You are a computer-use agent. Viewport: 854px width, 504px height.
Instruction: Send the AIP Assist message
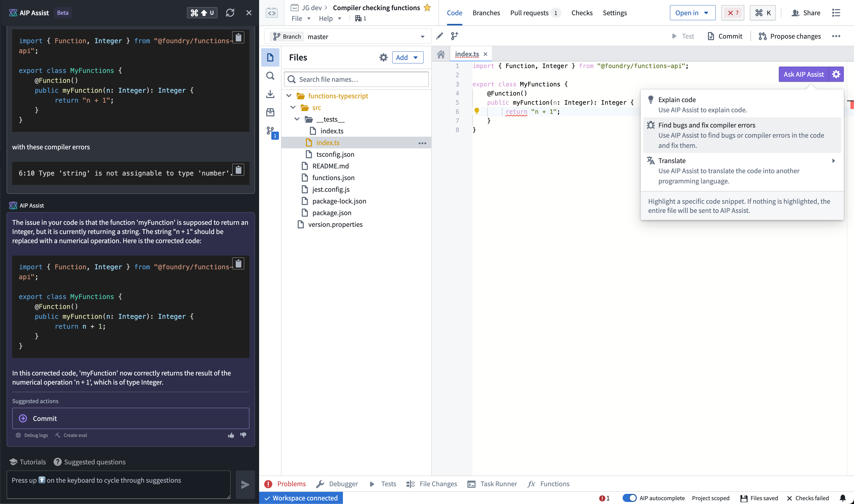245,485
